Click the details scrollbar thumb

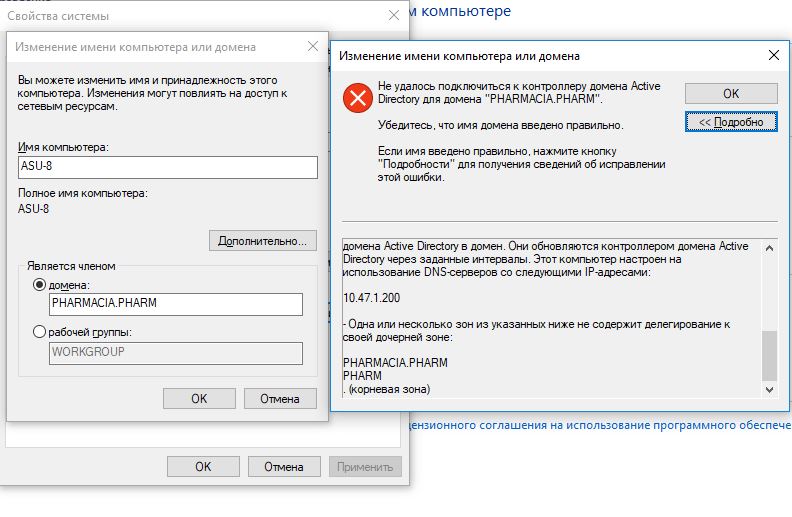click(769, 355)
